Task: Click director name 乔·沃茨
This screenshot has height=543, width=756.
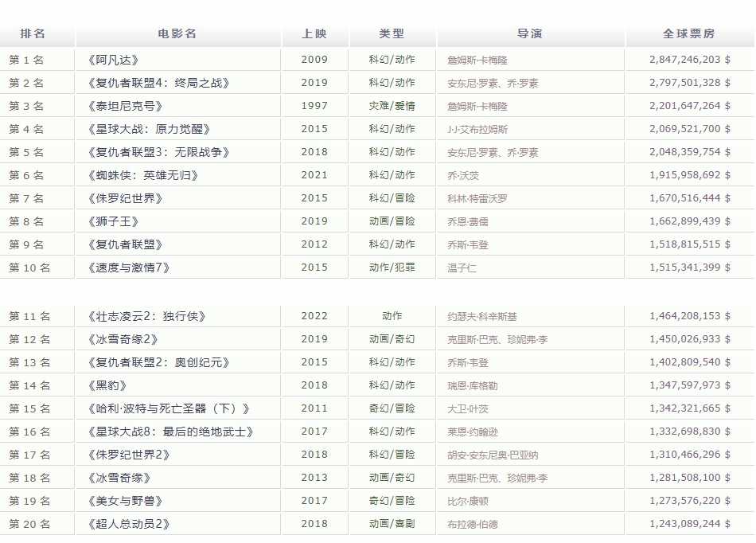Action: click(x=463, y=176)
